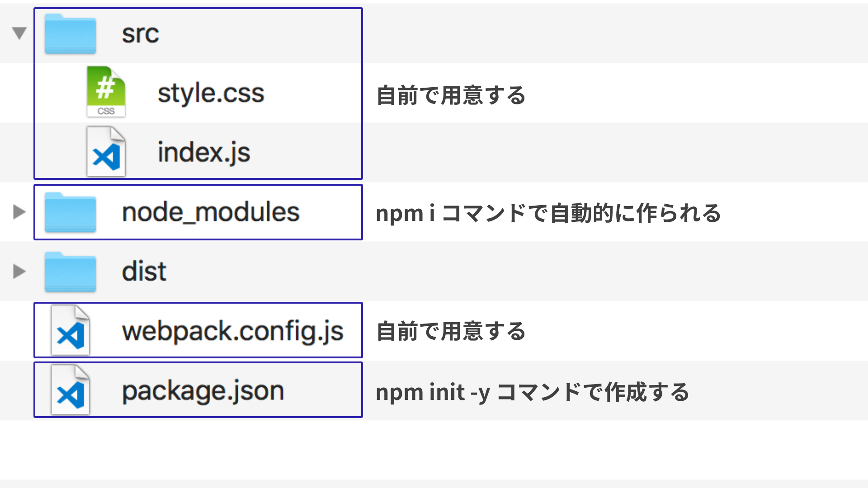Select the index.js file name
Viewport: 868px width, 488px height.
(x=203, y=152)
